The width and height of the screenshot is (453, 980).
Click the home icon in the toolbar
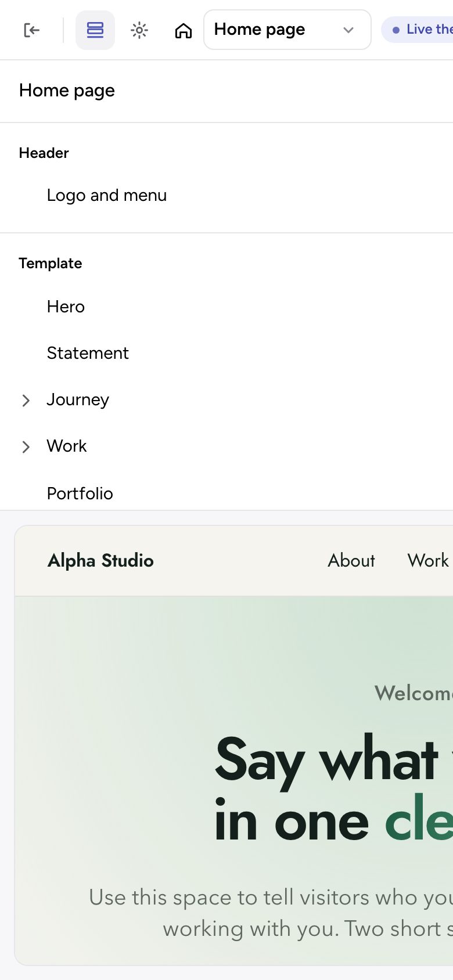click(x=184, y=30)
